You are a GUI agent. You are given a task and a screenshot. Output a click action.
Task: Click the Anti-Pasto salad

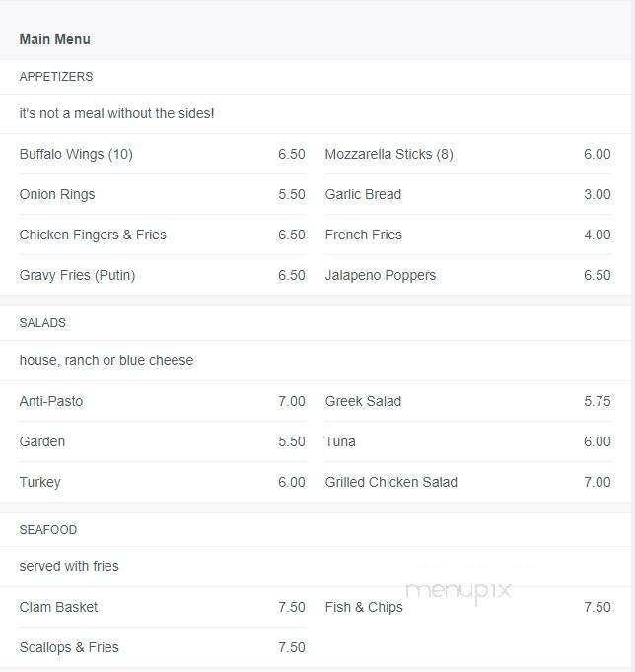pos(51,401)
